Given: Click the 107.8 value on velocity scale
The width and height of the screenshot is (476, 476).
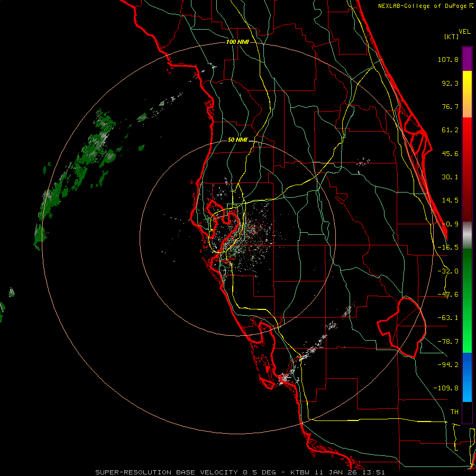Looking at the screenshot, I should (448, 59).
